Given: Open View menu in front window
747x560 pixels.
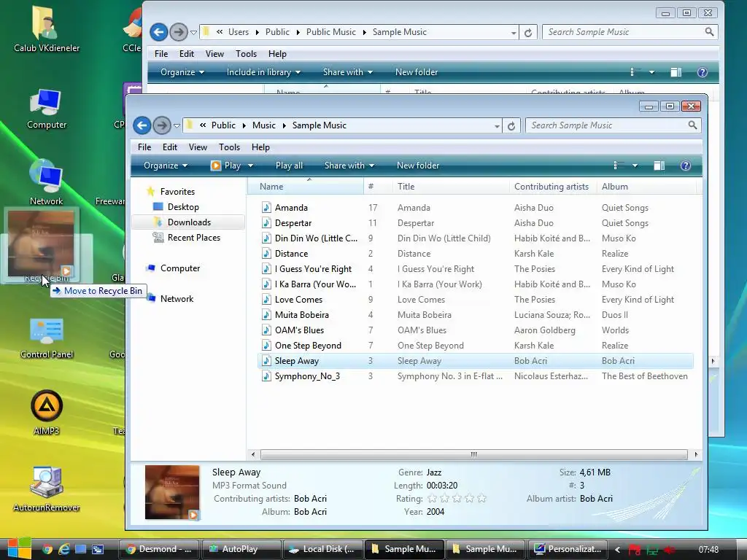Looking at the screenshot, I should click(198, 147).
